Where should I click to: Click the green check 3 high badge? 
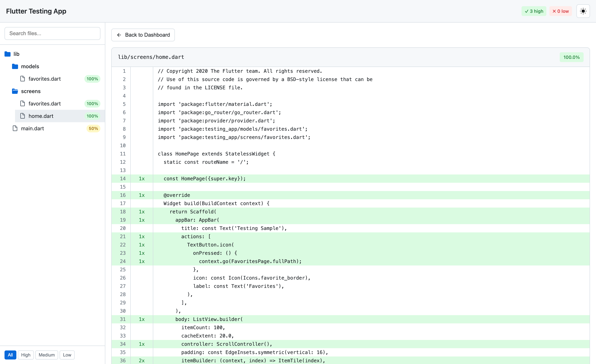click(534, 11)
